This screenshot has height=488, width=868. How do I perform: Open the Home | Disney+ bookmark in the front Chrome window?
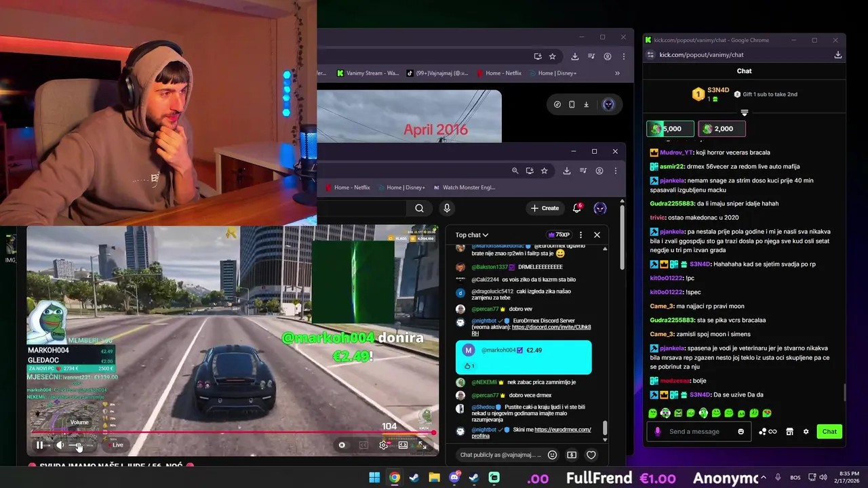coord(401,187)
